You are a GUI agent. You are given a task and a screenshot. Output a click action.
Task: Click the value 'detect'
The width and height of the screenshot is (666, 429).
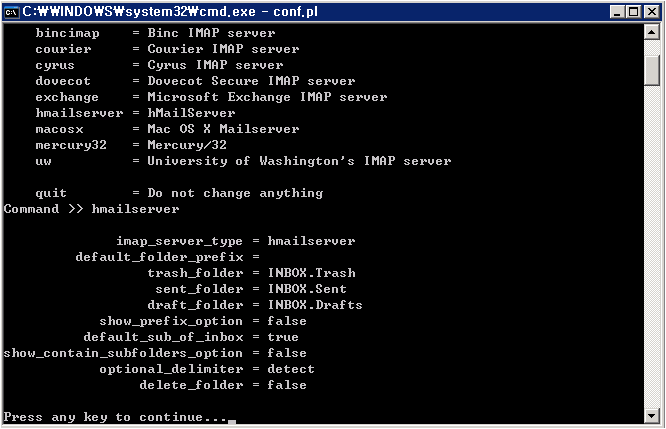pos(291,369)
